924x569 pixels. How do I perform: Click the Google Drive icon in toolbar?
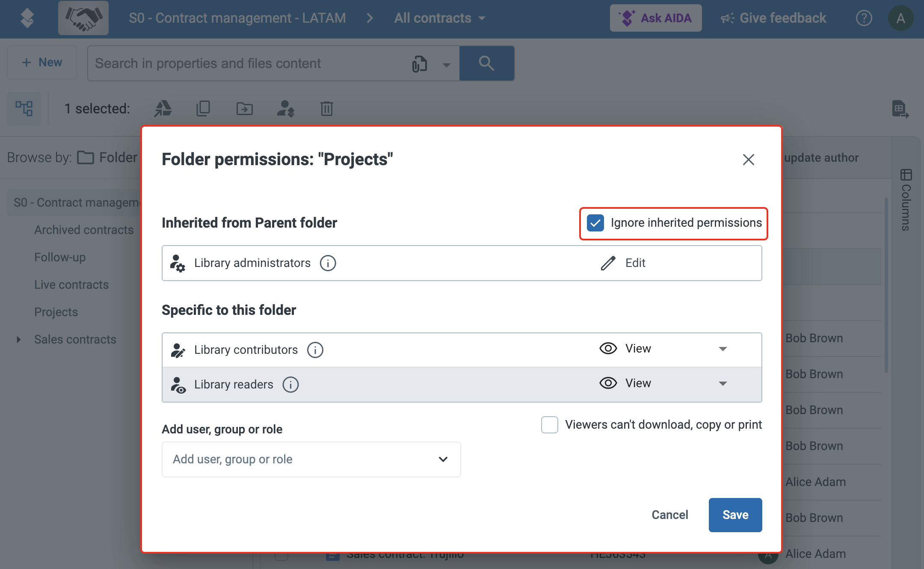click(x=163, y=108)
